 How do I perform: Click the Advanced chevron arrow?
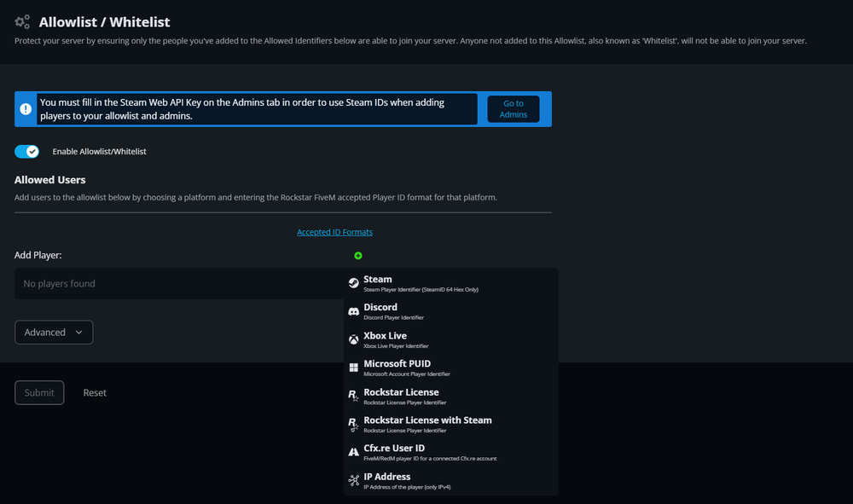[79, 333]
